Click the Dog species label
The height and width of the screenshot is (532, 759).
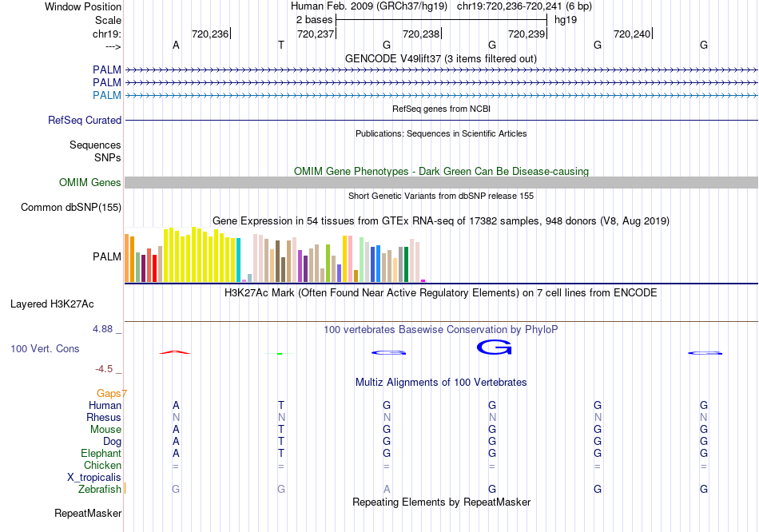pyautogui.click(x=113, y=442)
